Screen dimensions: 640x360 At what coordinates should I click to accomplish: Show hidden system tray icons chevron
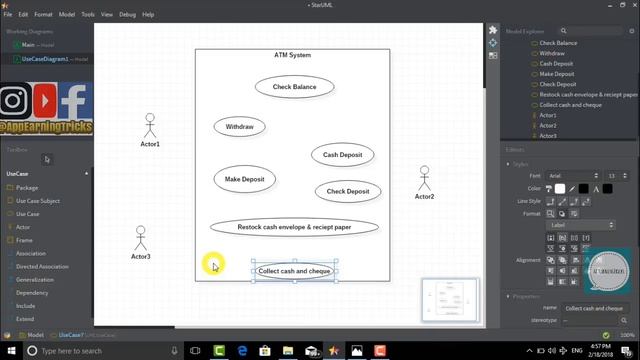coord(529,351)
